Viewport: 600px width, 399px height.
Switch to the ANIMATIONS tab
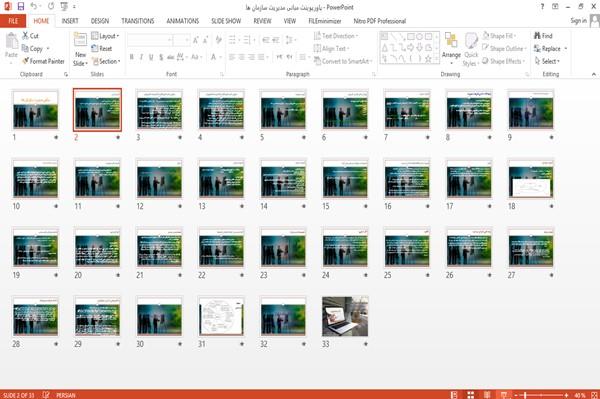pyautogui.click(x=183, y=21)
